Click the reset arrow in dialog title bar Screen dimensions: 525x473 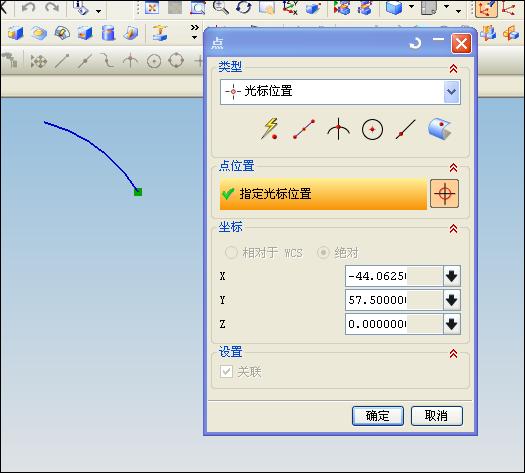[x=416, y=43]
